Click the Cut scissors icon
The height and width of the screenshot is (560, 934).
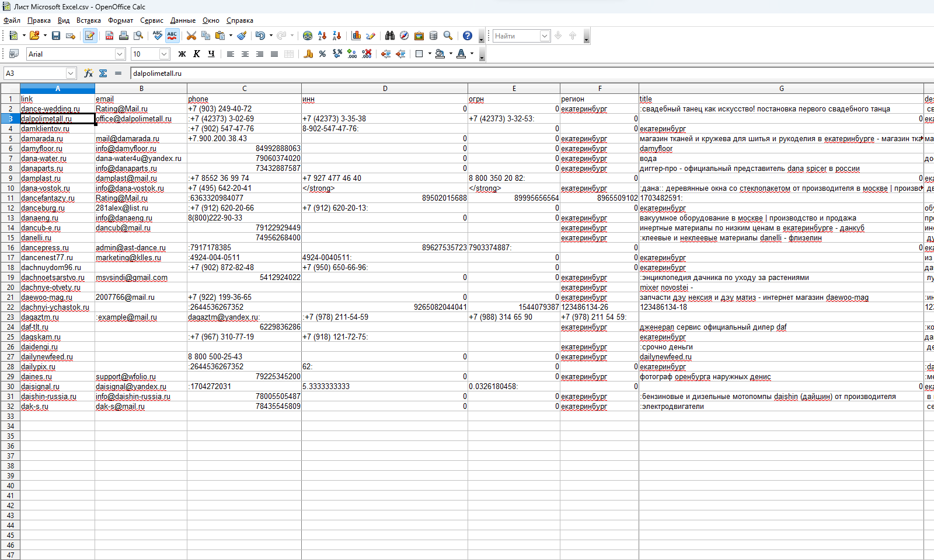click(x=191, y=36)
